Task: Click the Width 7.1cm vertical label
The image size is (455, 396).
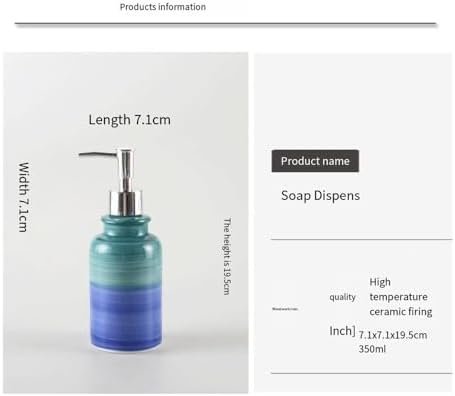Action: pos(23,197)
